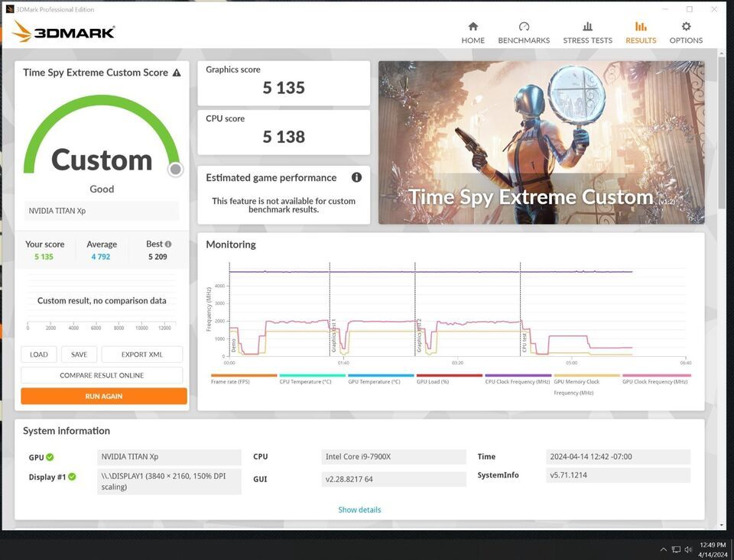Click the EXPORT XML button
The image size is (734, 560).
[142, 354]
